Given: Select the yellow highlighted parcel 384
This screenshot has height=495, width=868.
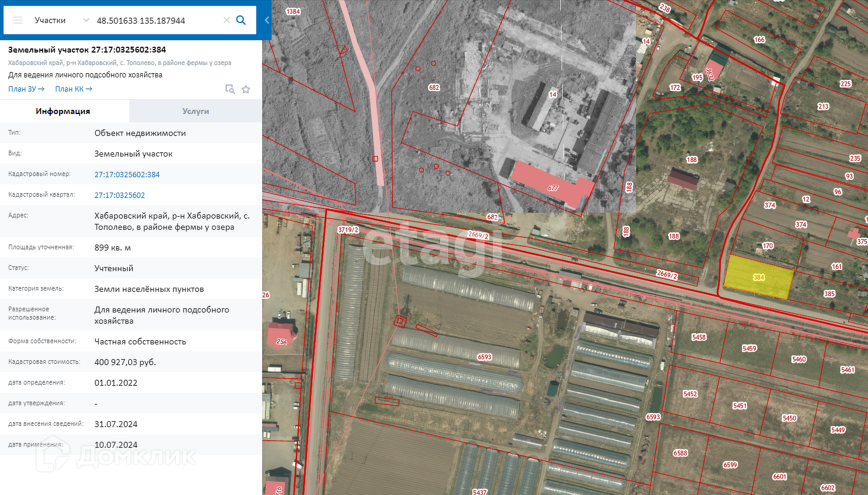Looking at the screenshot, I should pos(758,278).
